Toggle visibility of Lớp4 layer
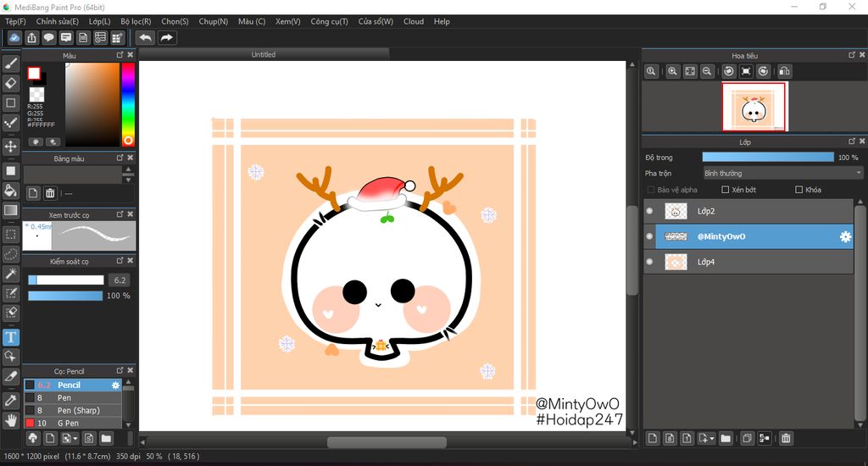 coord(650,262)
